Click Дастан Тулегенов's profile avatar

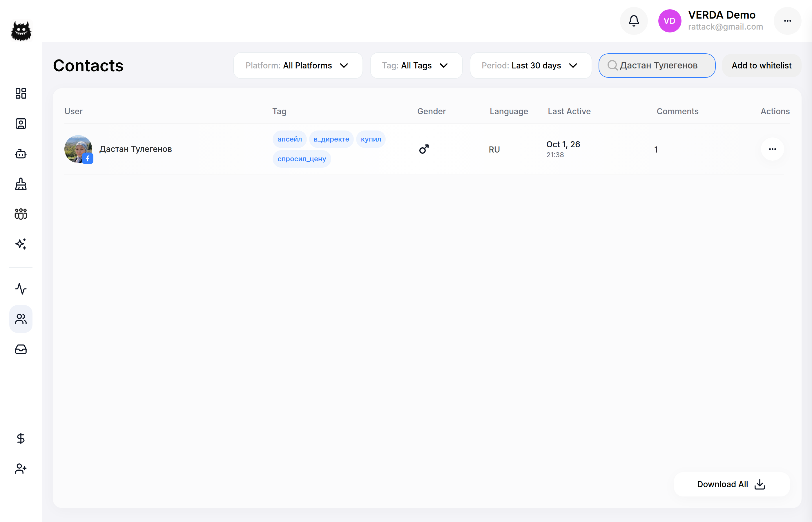tap(78, 149)
